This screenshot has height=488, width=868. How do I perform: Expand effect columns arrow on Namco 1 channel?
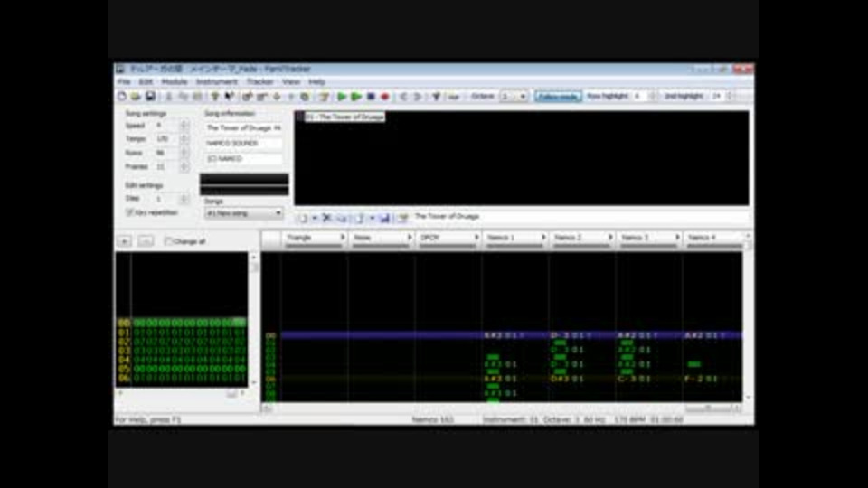click(543, 238)
